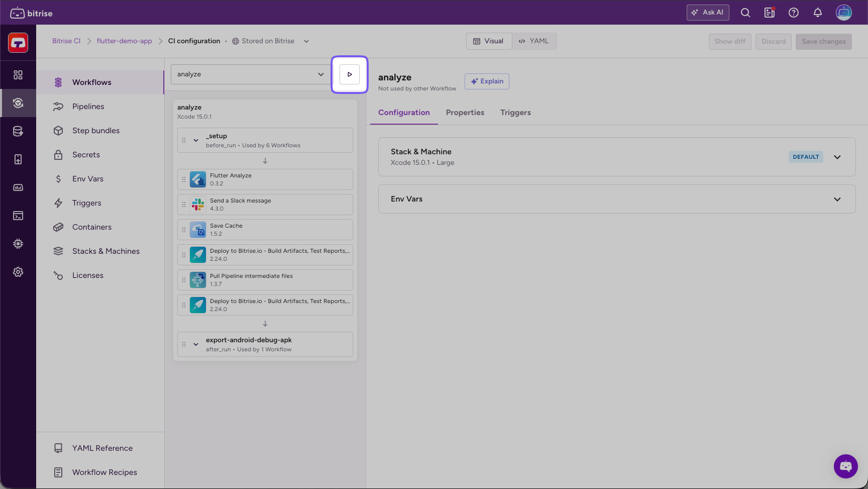Open the dashboard grid icon in sidebar
The image size is (868, 489).
pos(18,75)
